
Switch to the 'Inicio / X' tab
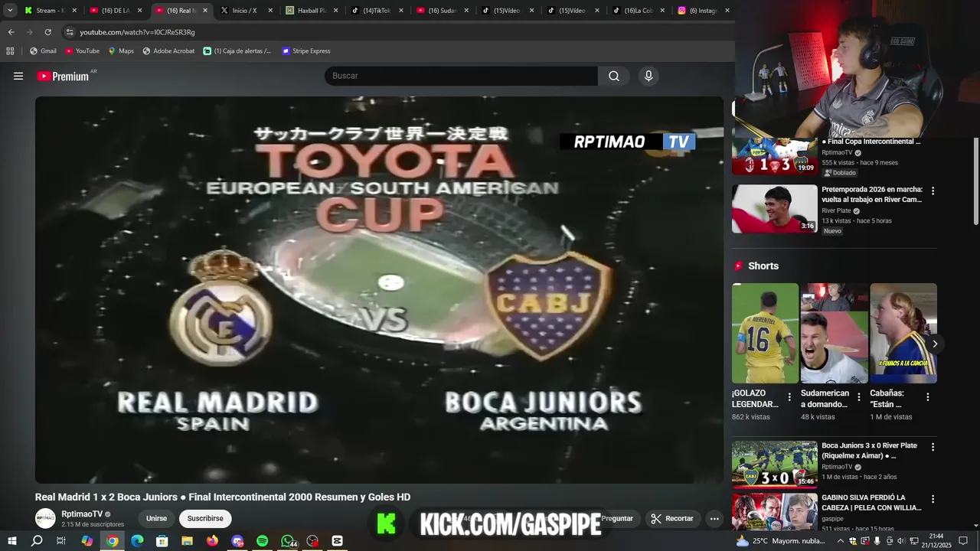coord(247,11)
